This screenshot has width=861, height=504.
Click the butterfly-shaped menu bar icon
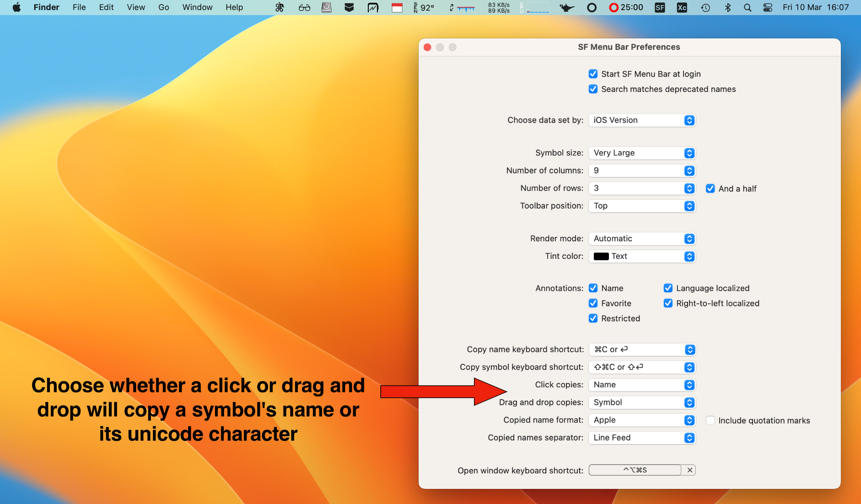280,7
